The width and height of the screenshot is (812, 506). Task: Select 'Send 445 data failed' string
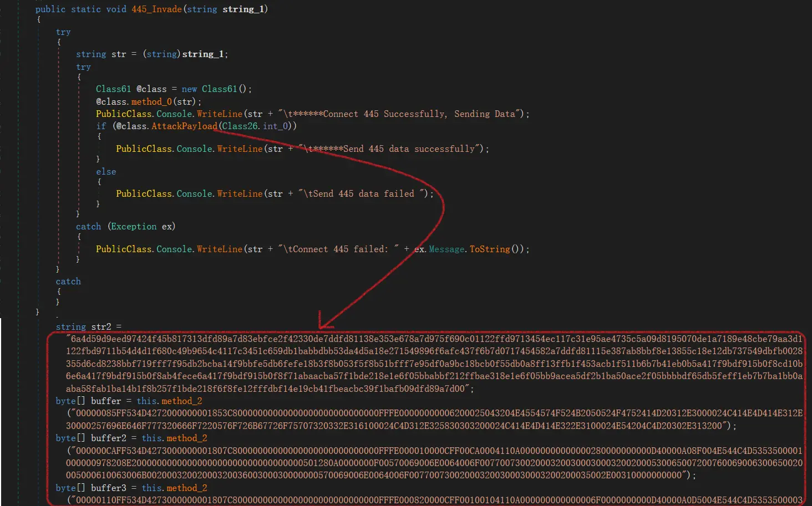[364, 194]
